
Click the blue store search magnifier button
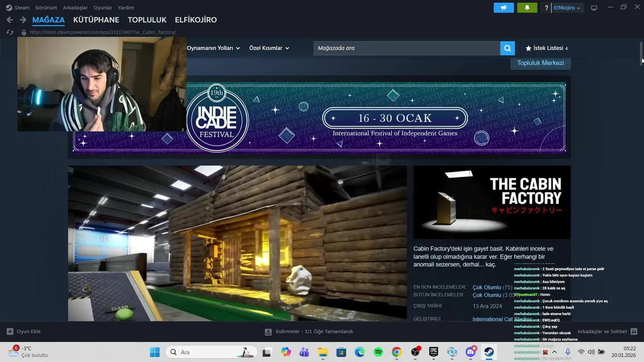pos(508,48)
